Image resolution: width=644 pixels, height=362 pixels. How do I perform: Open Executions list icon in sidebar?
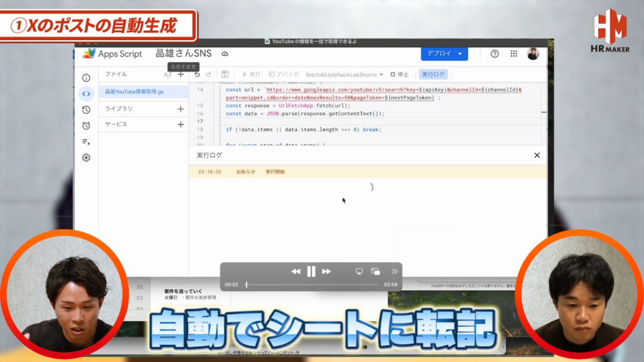pos(86,141)
